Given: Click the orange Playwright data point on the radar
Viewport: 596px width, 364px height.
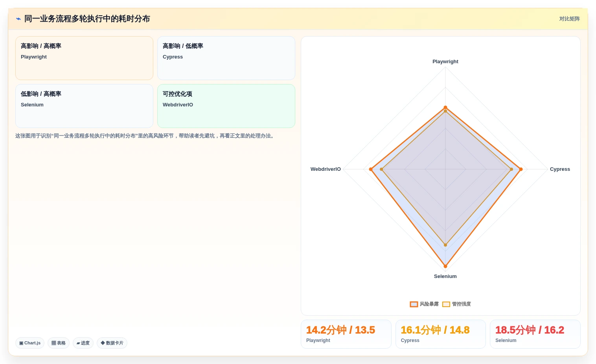Looking at the screenshot, I should coord(445,107).
